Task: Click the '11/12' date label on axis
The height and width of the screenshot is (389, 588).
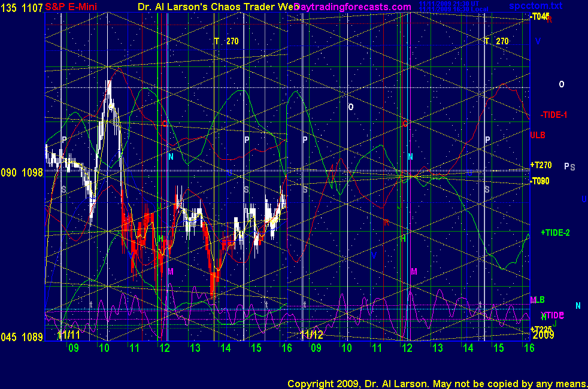Action: point(311,335)
